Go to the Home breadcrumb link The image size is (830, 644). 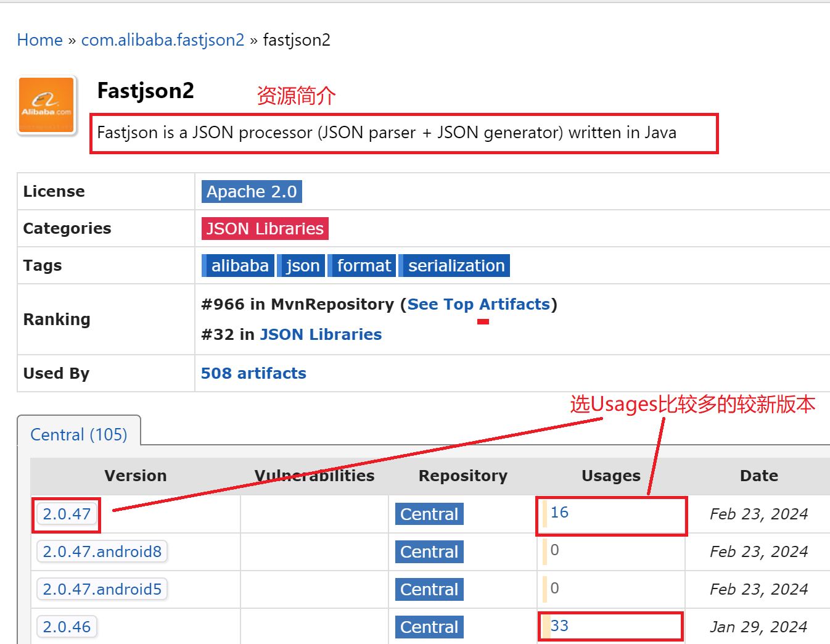click(x=40, y=40)
